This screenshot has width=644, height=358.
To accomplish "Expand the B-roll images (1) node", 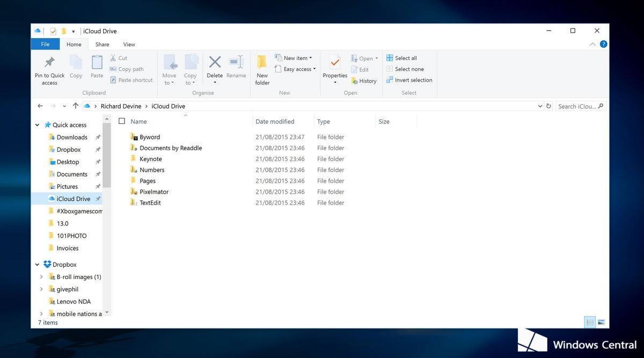I will tap(42, 277).
